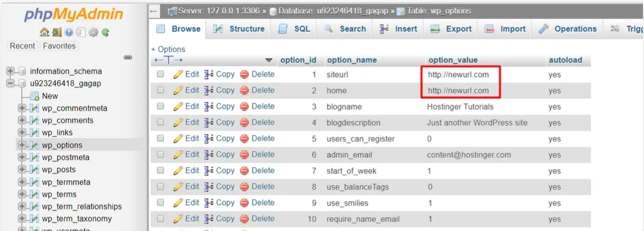Screen dimensions: 644x231
Task: Click the table icon beside wp_term_taxonomy
Action: click(35, 219)
